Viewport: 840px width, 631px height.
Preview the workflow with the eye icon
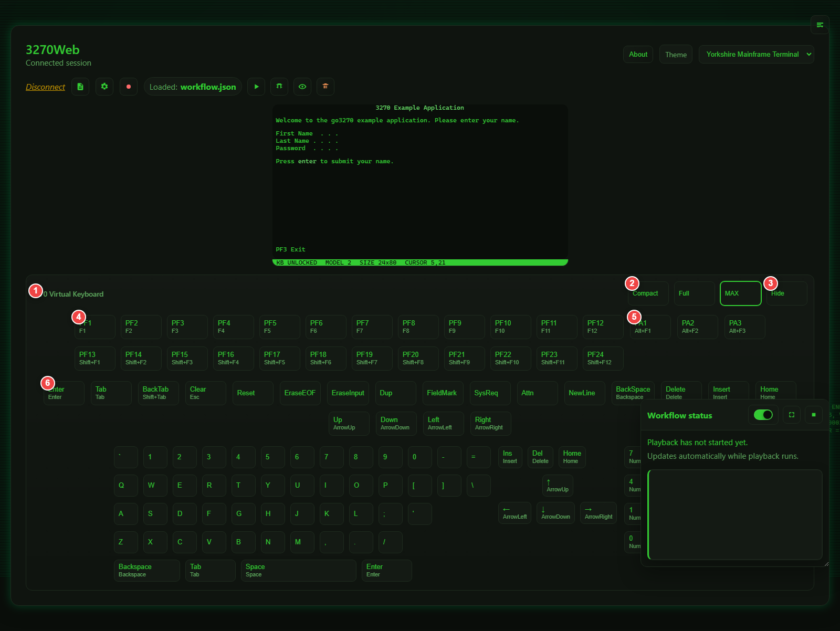[302, 87]
